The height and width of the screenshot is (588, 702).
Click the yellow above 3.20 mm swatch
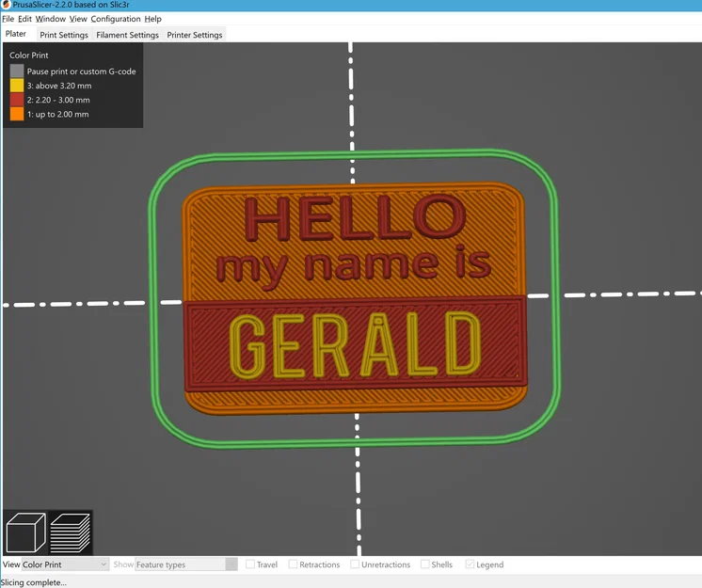pos(17,85)
